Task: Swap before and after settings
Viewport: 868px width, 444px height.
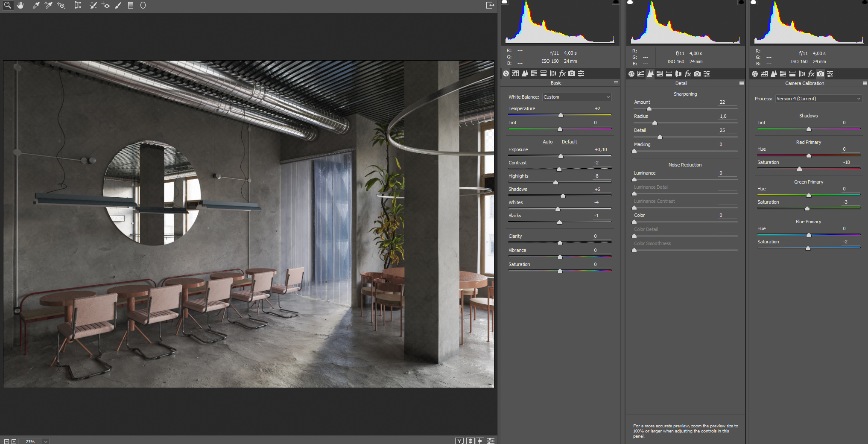Action: pyautogui.click(x=471, y=441)
